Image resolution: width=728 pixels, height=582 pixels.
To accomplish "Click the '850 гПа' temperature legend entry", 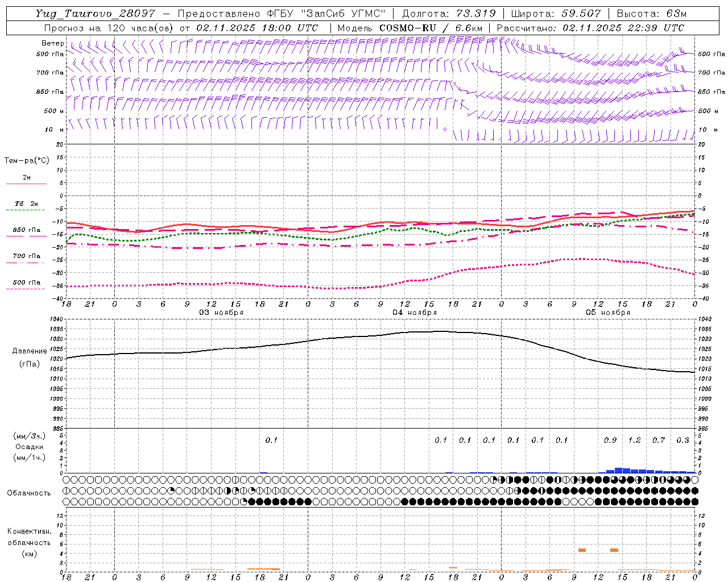I will 27,230.
